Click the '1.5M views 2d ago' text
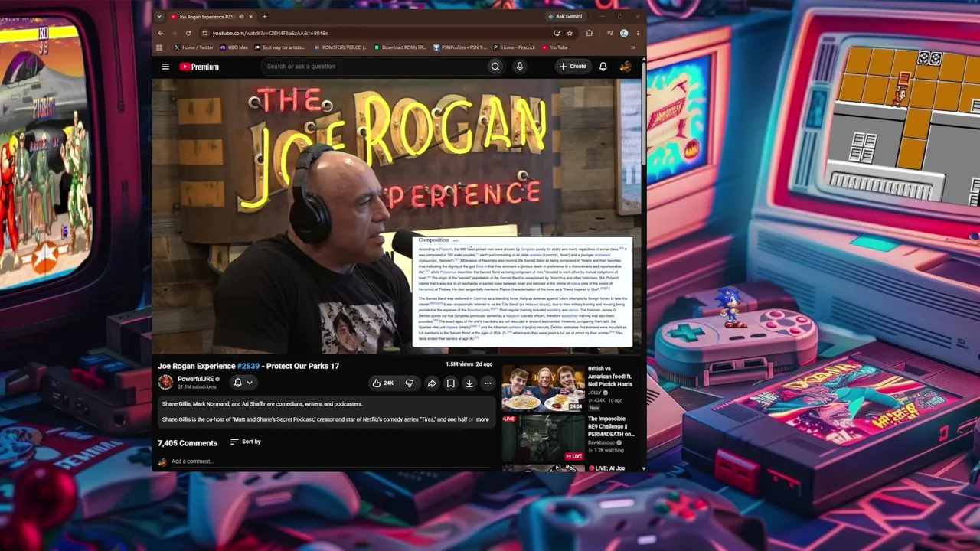This screenshot has height=551, width=980. click(x=469, y=364)
